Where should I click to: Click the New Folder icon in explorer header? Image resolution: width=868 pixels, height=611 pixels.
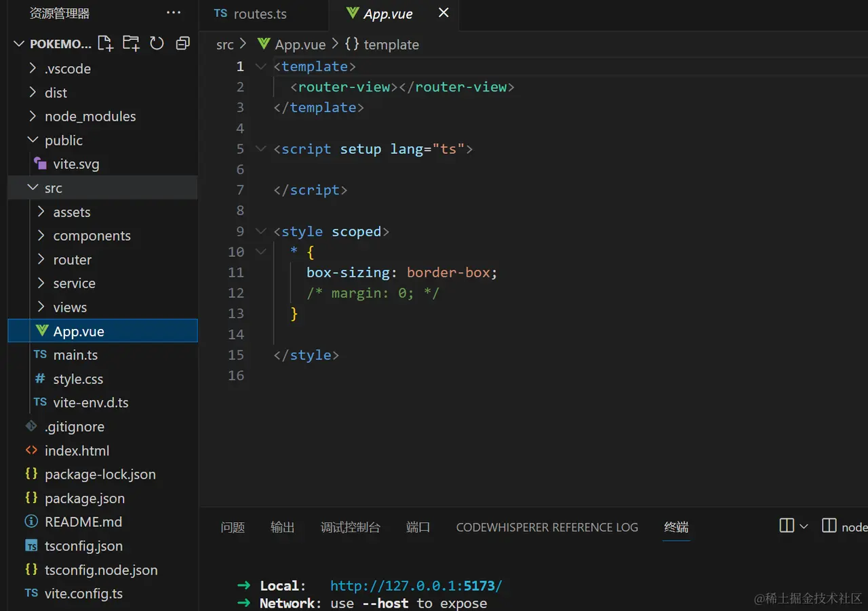pos(131,44)
